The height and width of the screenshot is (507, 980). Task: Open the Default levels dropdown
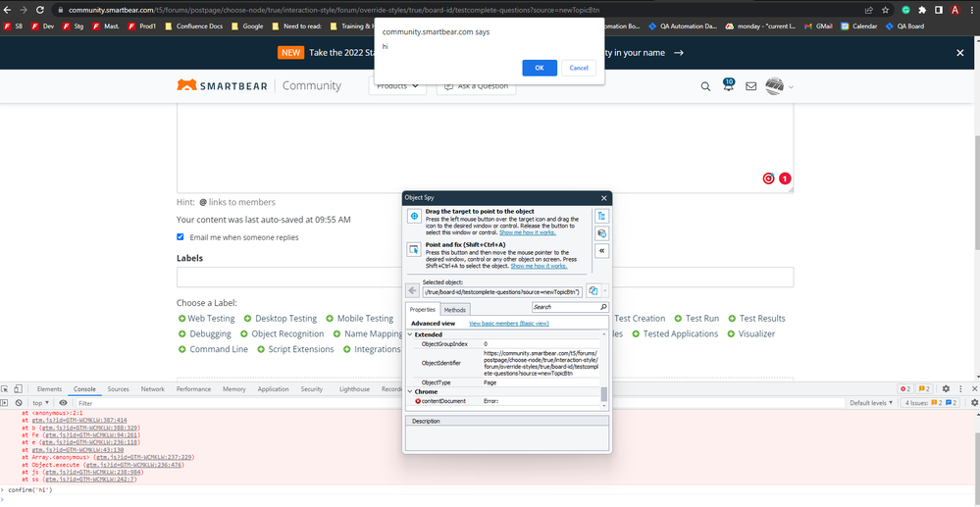click(x=871, y=403)
